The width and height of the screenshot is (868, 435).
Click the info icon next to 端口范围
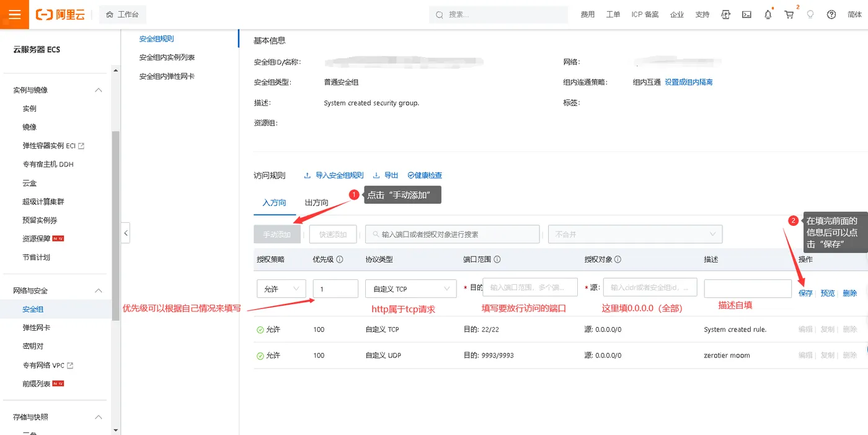pos(497,259)
